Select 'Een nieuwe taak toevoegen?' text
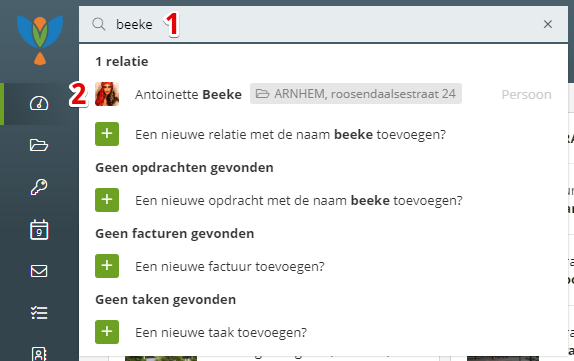The width and height of the screenshot is (574, 361). [x=221, y=332]
